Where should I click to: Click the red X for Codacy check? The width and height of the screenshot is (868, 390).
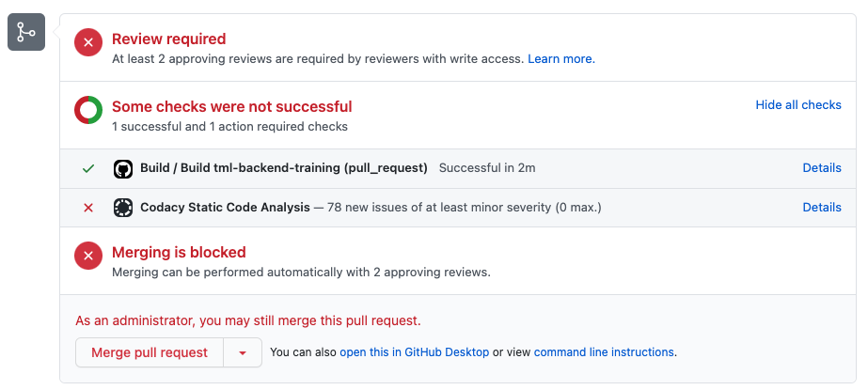pos(88,207)
